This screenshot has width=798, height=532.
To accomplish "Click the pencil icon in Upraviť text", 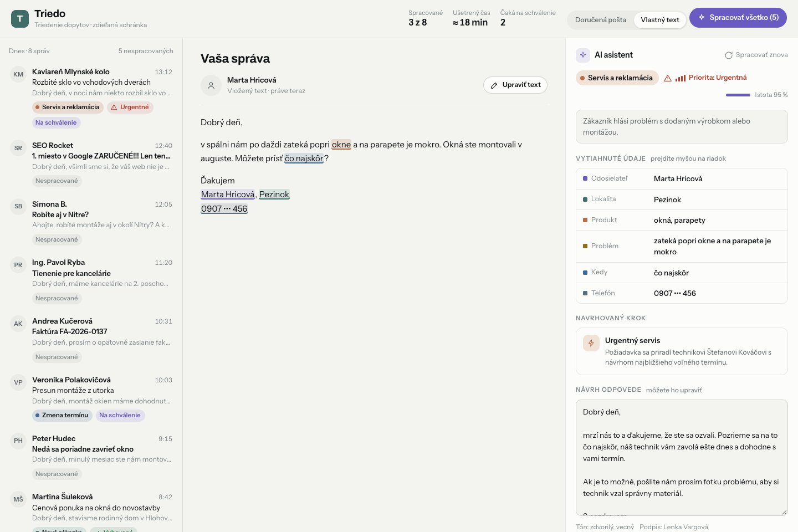I will (494, 85).
